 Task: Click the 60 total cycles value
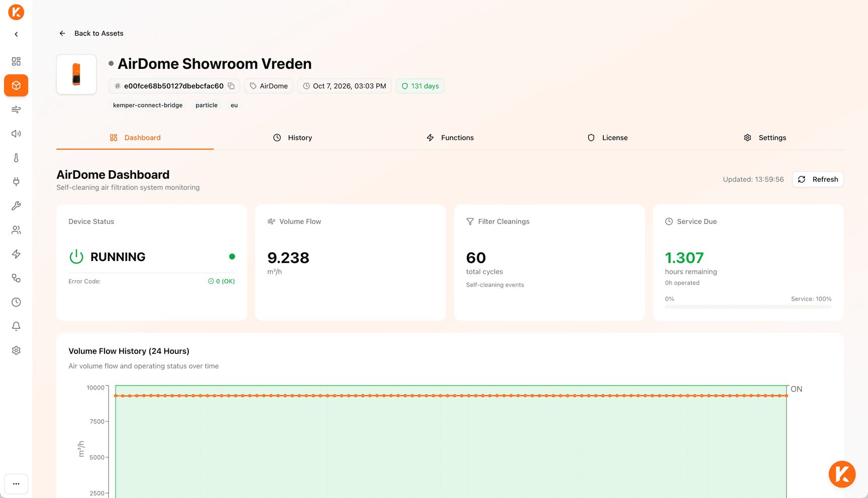tap(476, 258)
